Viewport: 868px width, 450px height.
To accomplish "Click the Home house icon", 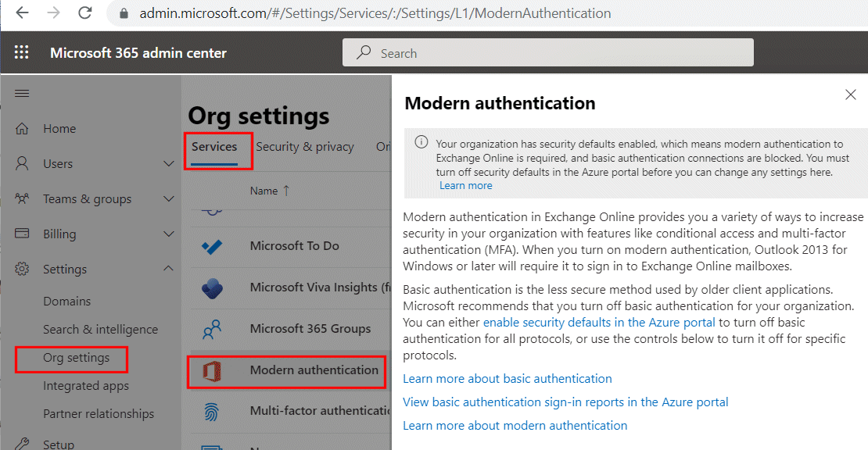I will click(22, 129).
